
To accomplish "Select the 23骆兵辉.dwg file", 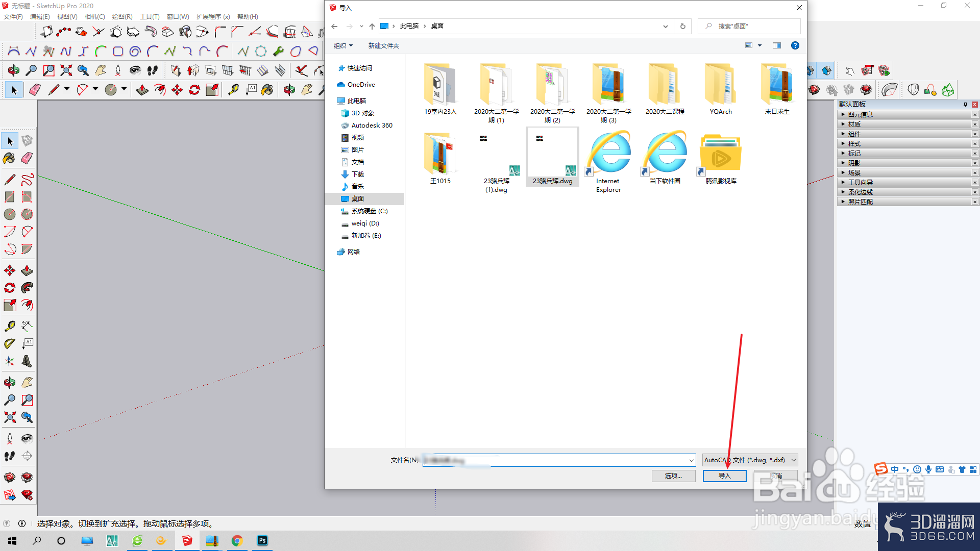I will [x=553, y=158].
